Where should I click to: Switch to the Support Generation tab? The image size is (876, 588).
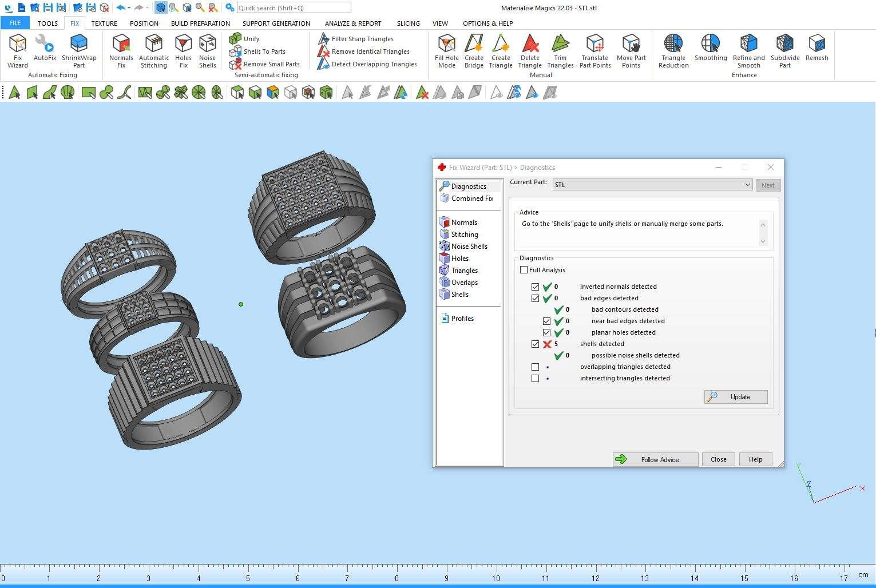276,23
